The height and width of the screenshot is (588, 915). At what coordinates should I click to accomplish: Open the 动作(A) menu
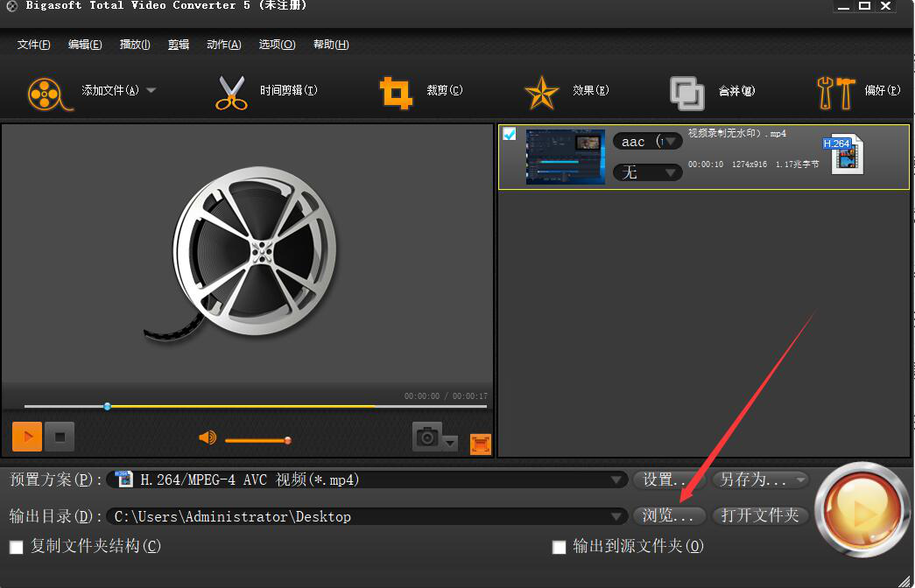click(224, 45)
